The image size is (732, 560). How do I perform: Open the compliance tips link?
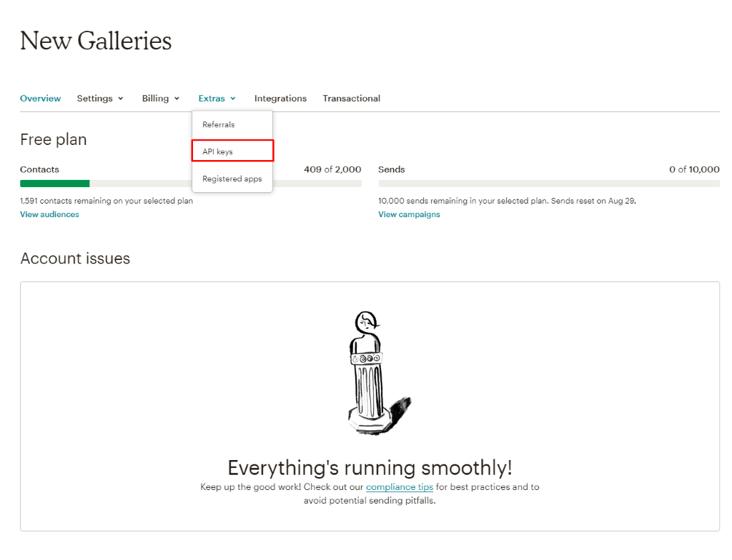400,486
